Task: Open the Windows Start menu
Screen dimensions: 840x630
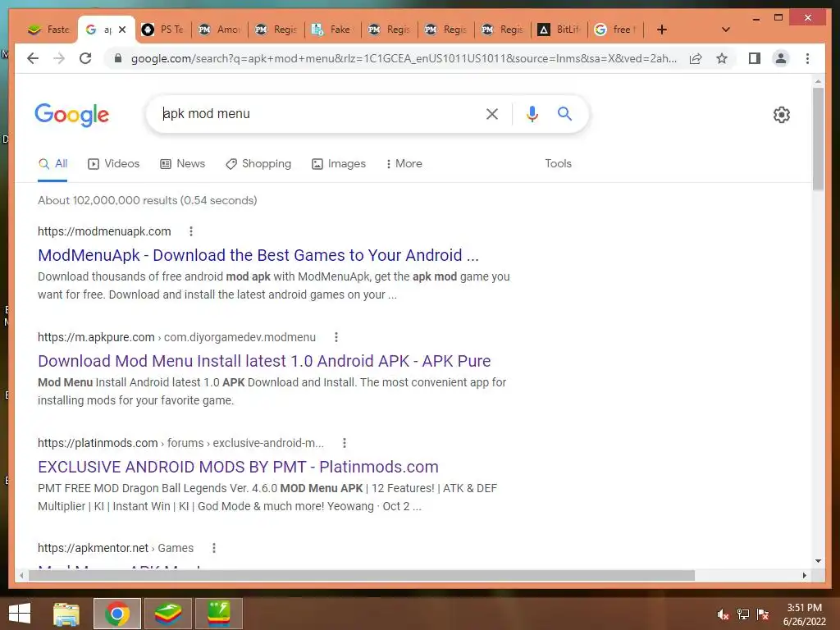Action: click(20, 614)
